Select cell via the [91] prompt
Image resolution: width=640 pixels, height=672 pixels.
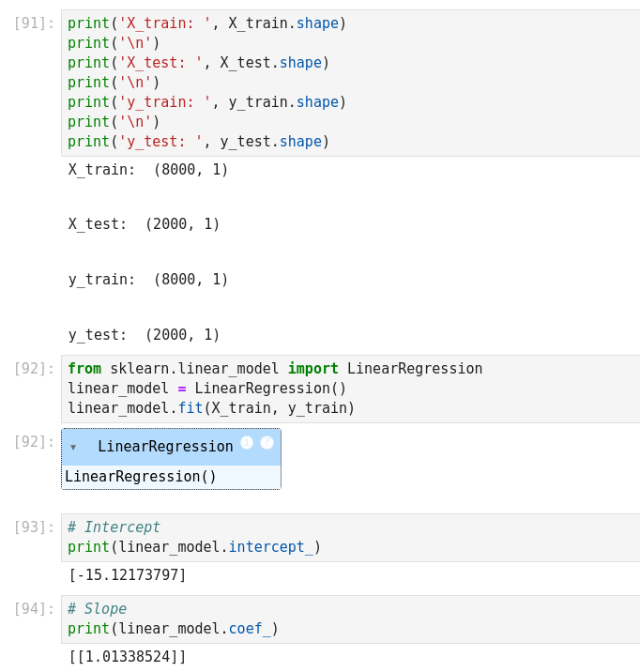pos(34,23)
